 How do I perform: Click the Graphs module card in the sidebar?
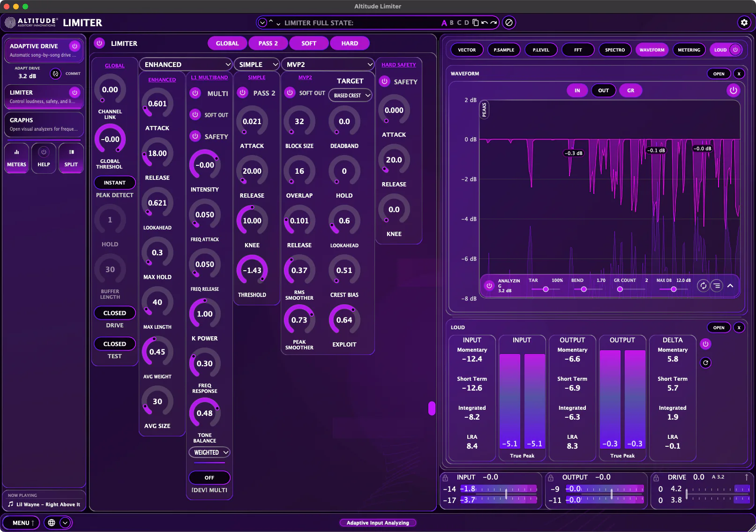[x=44, y=124]
